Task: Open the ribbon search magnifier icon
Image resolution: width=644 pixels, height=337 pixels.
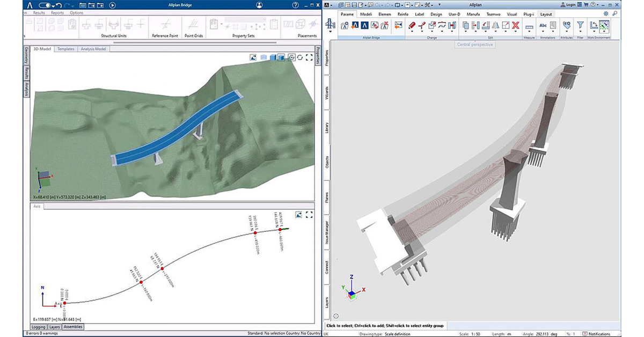Action: 614,14
